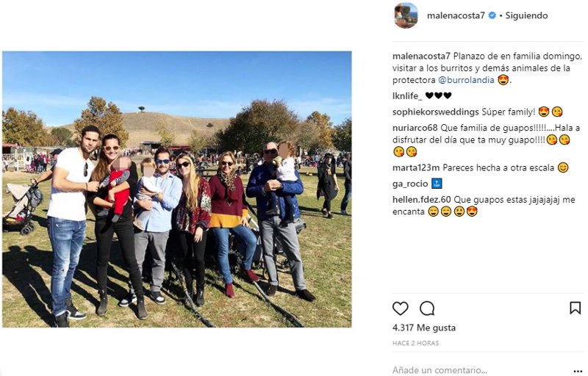This screenshot has width=588, height=376.
Task: Click the family group photo
Action: tap(177, 189)
